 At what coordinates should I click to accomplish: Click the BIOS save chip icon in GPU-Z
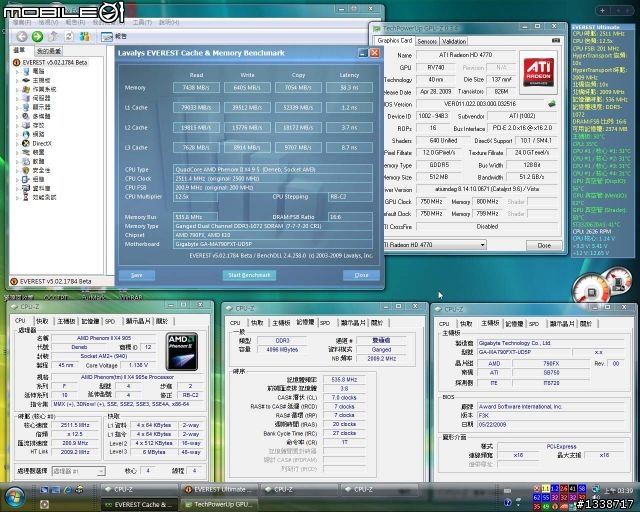pos(552,104)
